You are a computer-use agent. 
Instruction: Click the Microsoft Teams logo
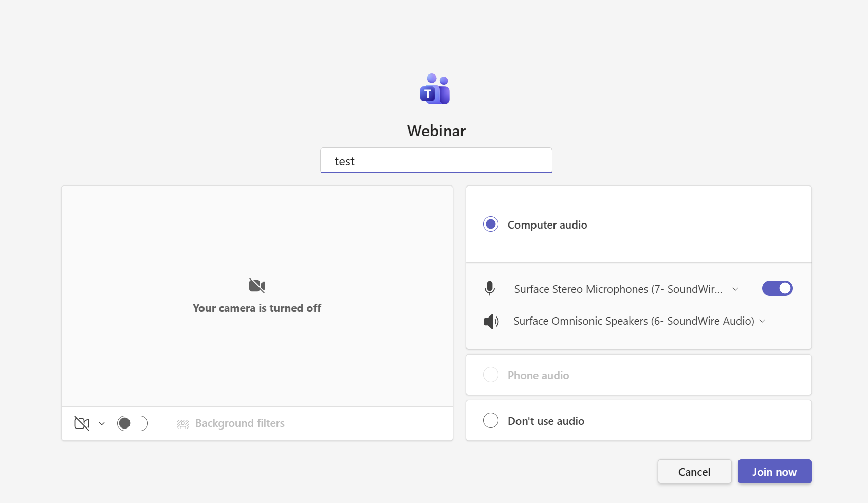point(435,89)
